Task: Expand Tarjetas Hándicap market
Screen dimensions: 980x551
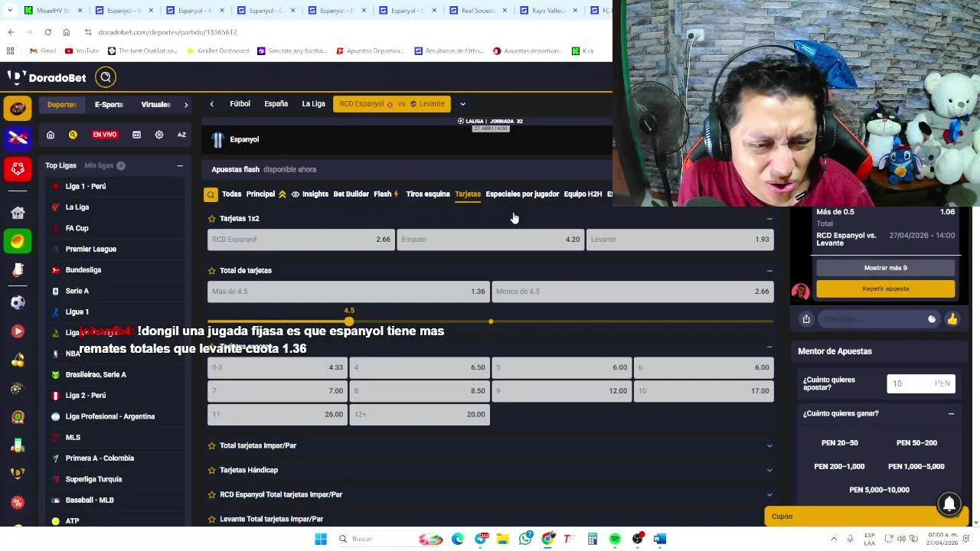Action: click(769, 470)
